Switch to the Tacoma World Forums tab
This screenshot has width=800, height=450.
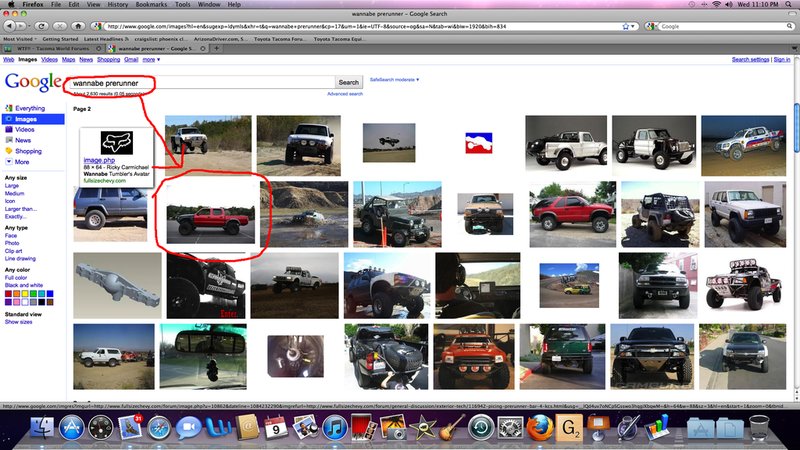(x=53, y=48)
